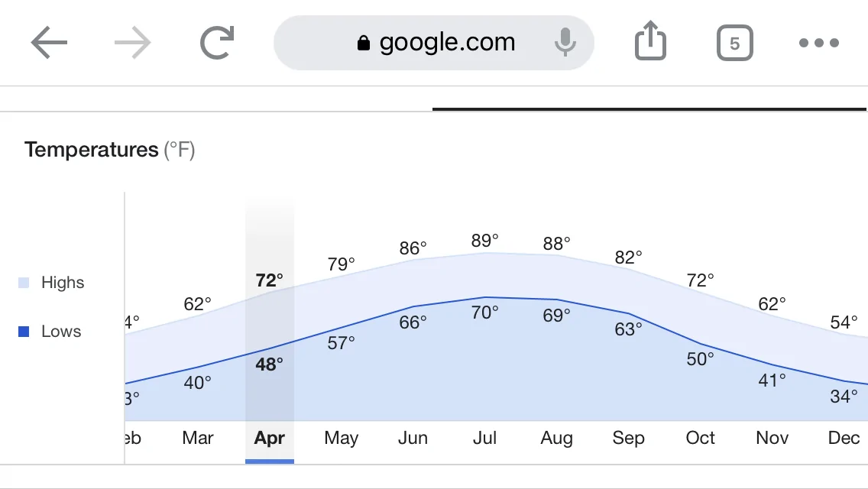Tap the forward navigation arrow
This screenshot has width=868, height=489.
pyautogui.click(x=133, y=43)
